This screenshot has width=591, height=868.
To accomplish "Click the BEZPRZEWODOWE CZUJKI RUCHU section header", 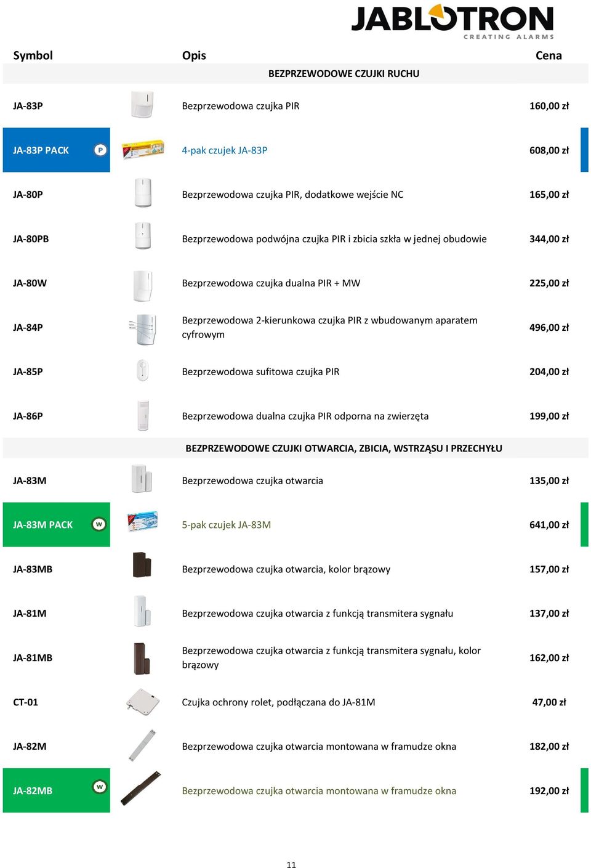I will (344, 73).
